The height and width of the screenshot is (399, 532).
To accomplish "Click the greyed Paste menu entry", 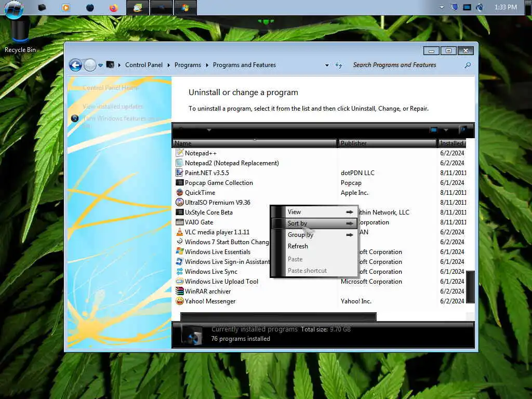I will point(314,259).
